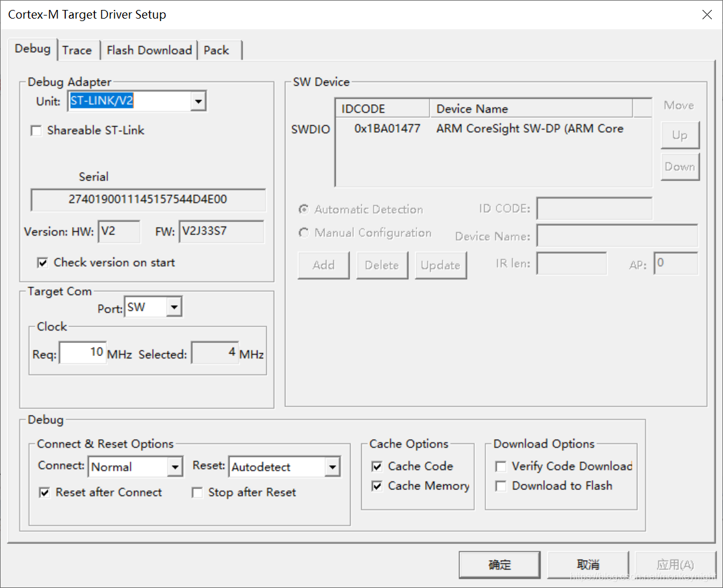The height and width of the screenshot is (588, 723).
Task: Open the Pack tab
Action: [216, 50]
